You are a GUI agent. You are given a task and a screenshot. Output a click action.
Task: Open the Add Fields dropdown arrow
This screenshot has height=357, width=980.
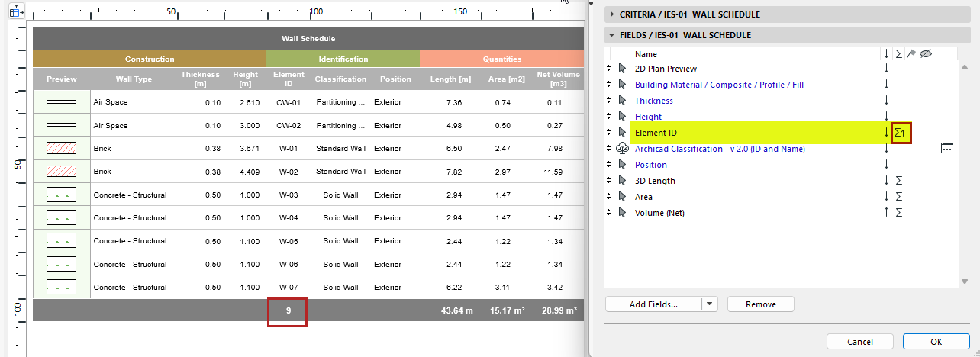(710, 304)
